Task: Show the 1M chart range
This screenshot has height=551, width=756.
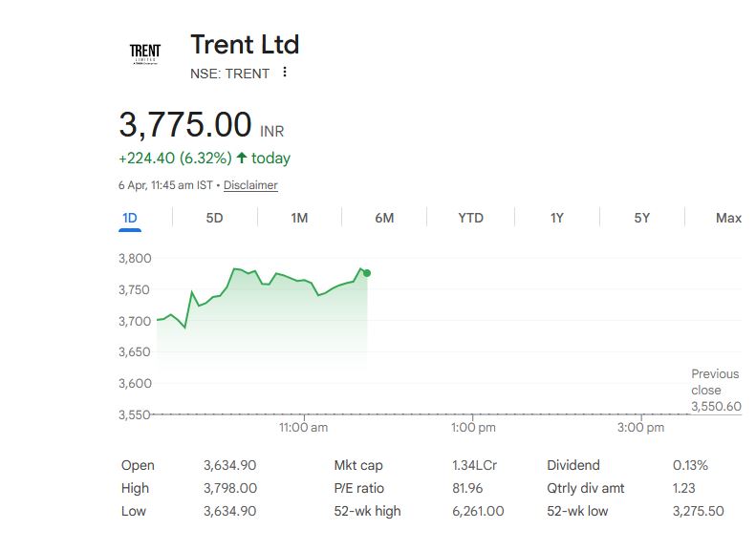Action: 299,218
